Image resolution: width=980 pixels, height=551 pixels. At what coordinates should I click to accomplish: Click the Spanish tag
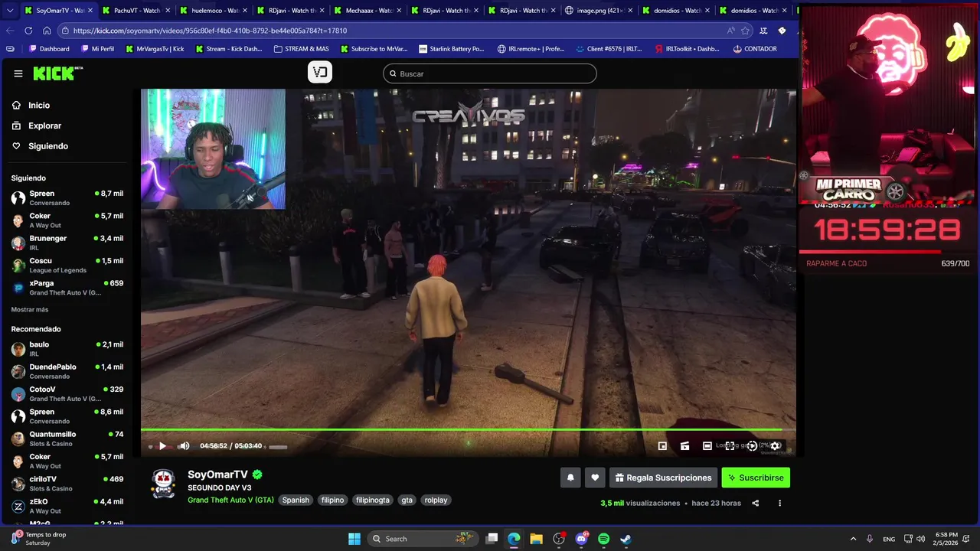(296, 500)
